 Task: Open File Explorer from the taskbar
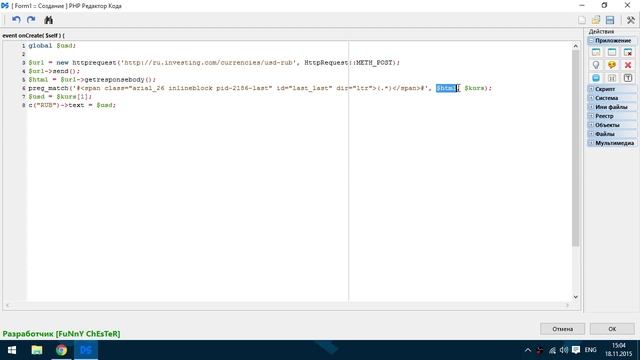(x=37, y=350)
